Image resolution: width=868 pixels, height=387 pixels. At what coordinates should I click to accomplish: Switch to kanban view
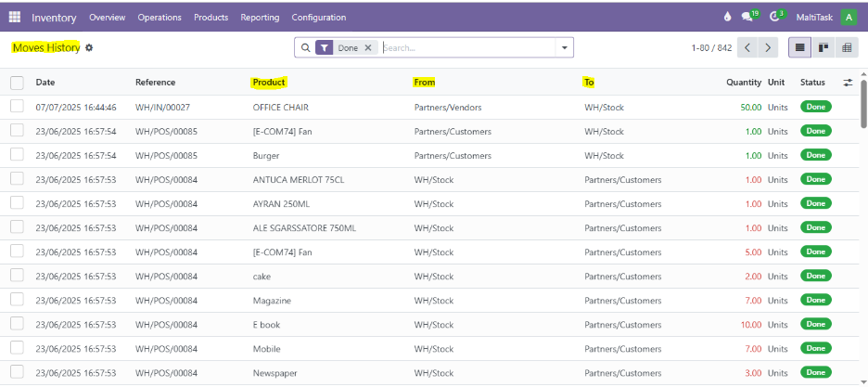tap(823, 47)
